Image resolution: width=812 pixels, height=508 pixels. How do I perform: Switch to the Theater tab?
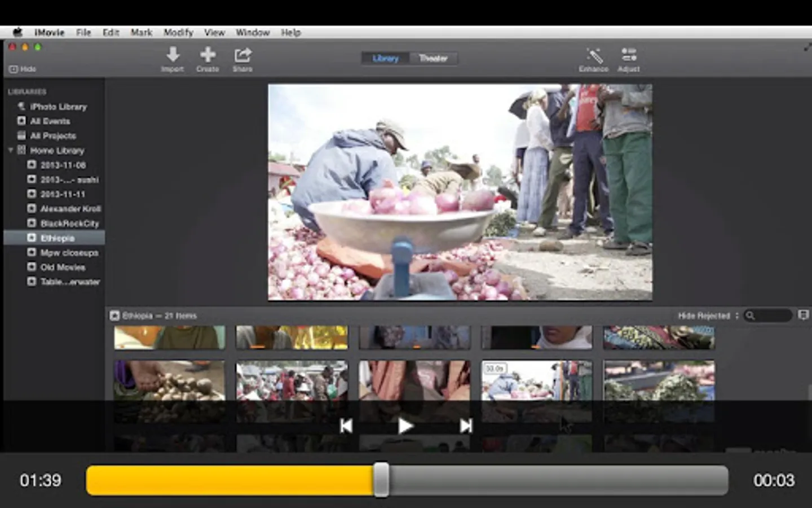[433, 58]
